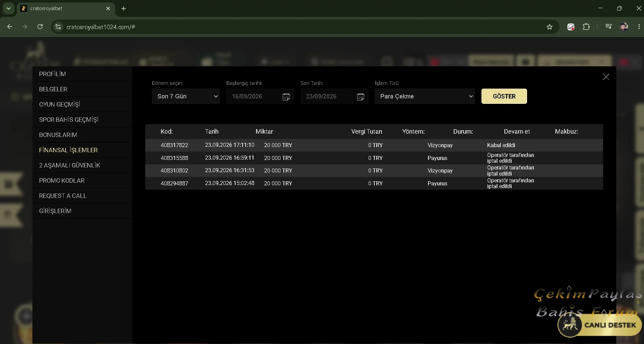The image size is (644, 344).
Task: Reload the page using the refresh icon
Action: coord(40,27)
